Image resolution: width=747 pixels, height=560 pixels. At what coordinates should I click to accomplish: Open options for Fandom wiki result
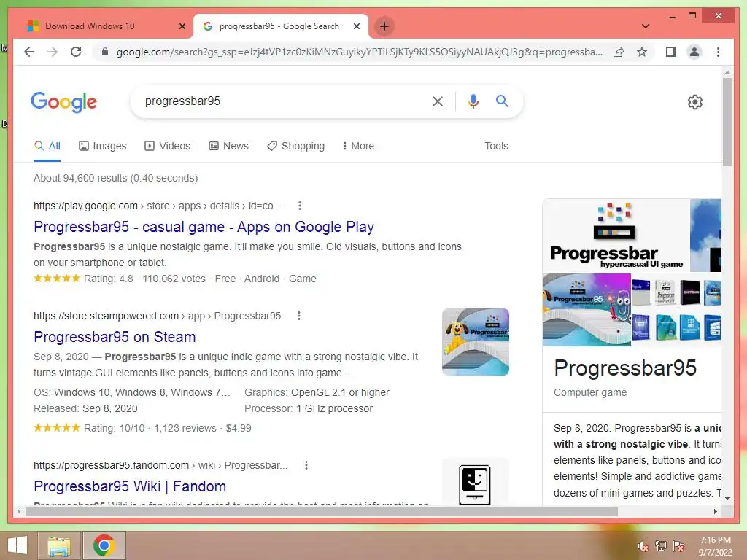[x=306, y=465]
